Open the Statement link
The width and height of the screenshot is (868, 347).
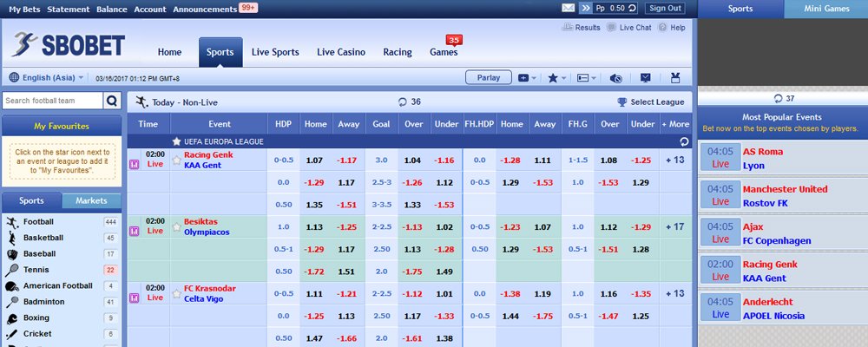tap(68, 9)
